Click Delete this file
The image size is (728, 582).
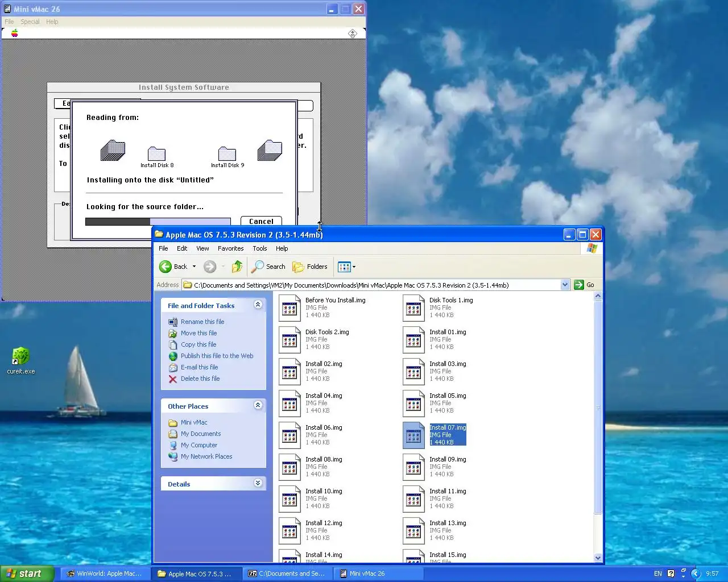coord(200,379)
